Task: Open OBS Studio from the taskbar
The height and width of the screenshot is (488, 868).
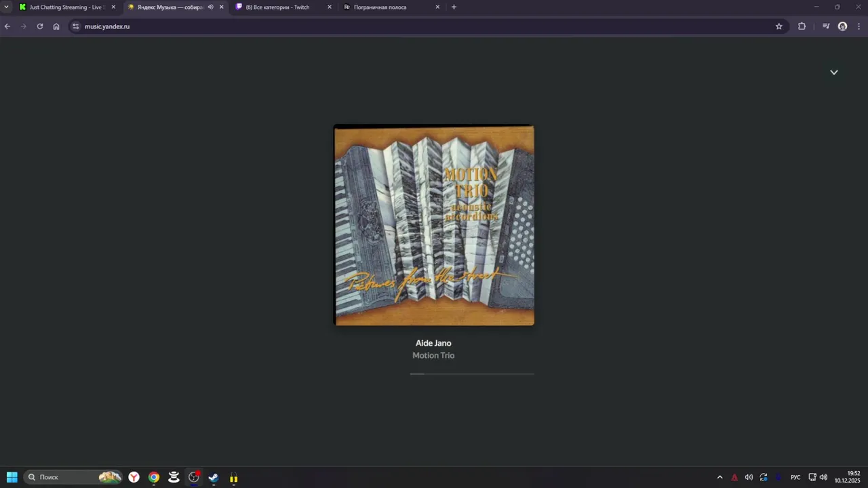Action: [x=194, y=477]
